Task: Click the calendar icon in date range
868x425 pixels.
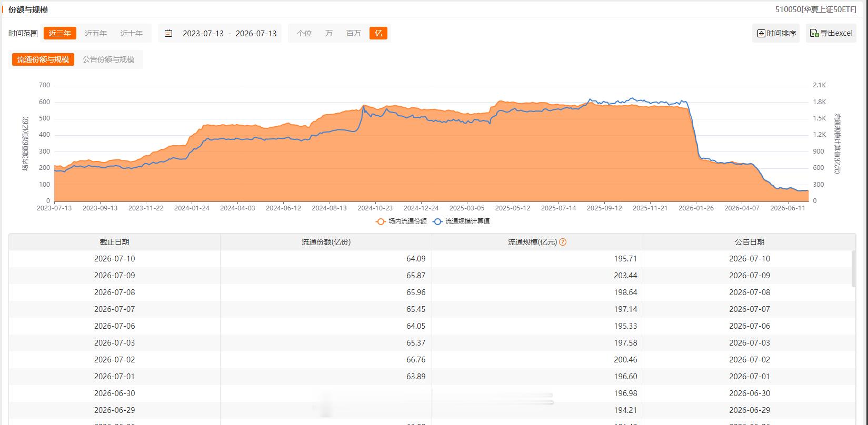Action: (x=168, y=33)
